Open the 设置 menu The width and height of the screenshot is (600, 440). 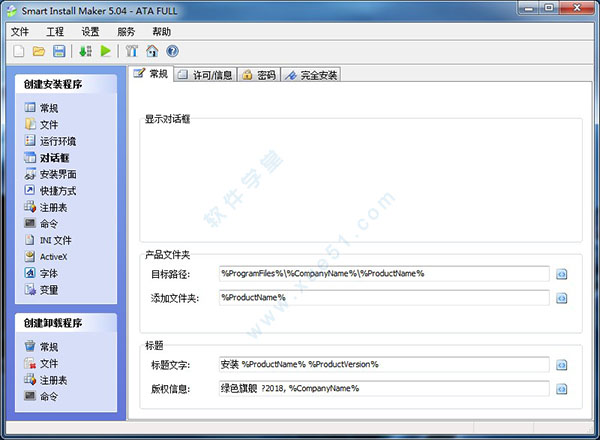90,32
